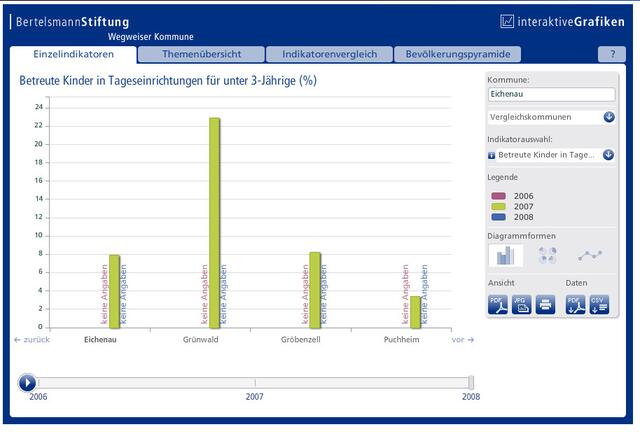Switch to the pie chart diagram form

click(547, 255)
